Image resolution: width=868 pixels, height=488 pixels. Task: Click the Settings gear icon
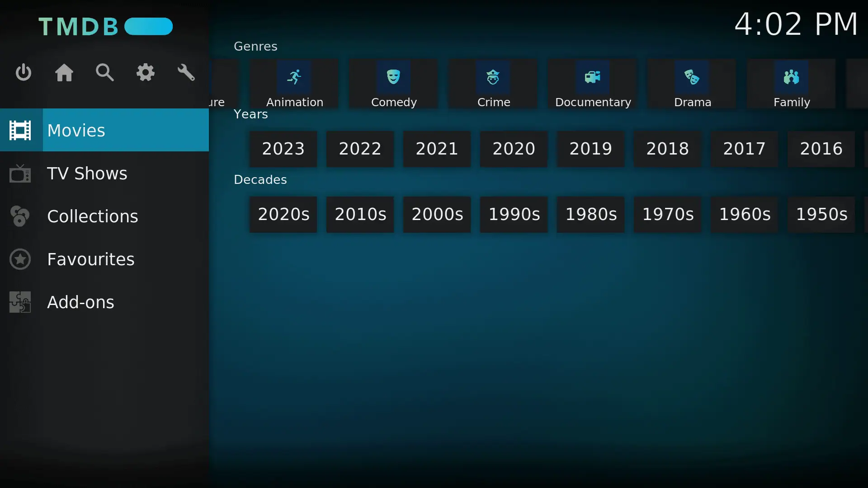coord(146,73)
